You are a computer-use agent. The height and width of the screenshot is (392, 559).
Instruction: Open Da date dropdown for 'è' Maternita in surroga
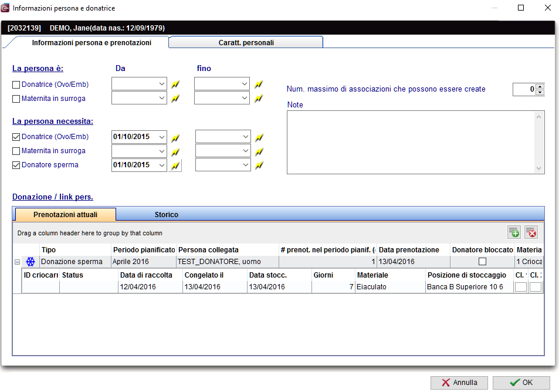(162, 98)
